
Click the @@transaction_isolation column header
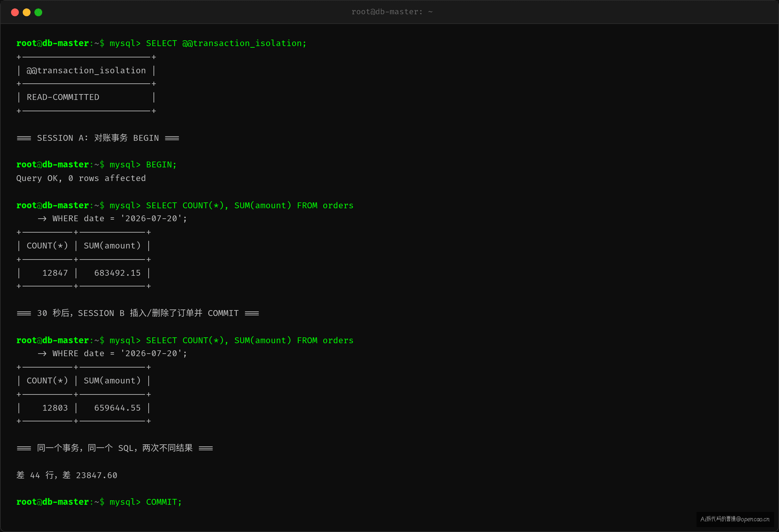tap(86, 71)
